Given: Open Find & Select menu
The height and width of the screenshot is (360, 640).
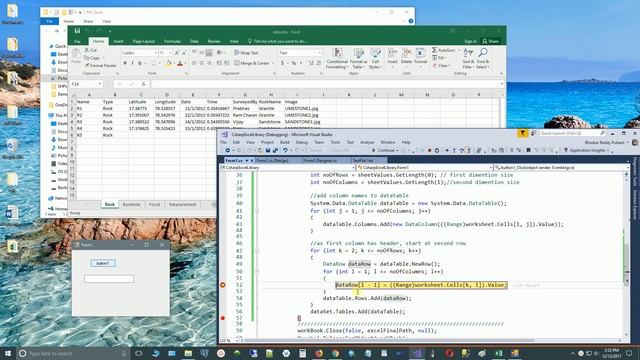Looking at the screenshot, I should coord(482,58).
